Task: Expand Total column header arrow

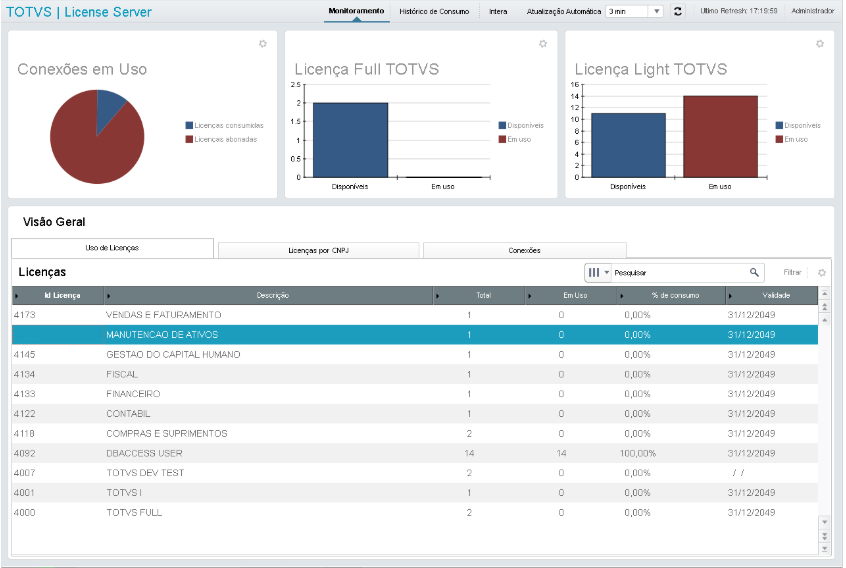Action: point(438,296)
